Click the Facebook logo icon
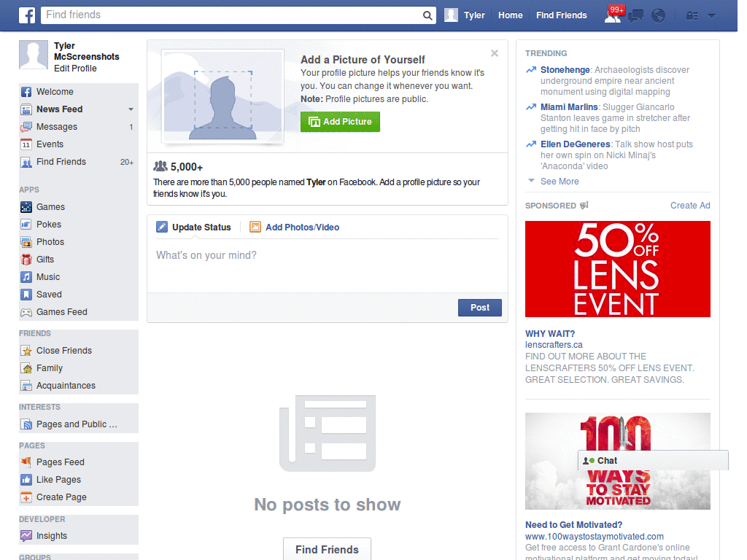The height and width of the screenshot is (560, 747). coord(27,15)
